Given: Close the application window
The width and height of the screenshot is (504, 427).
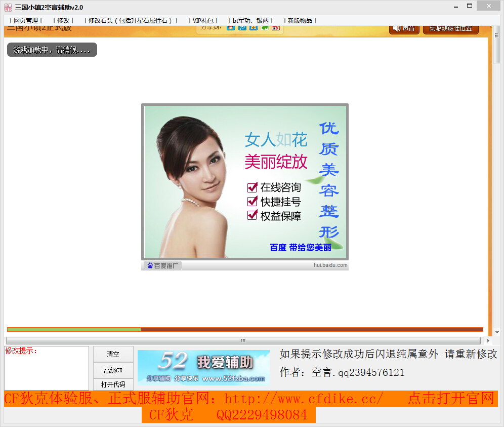Looking at the screenshot, I should (x=489, y=6).
